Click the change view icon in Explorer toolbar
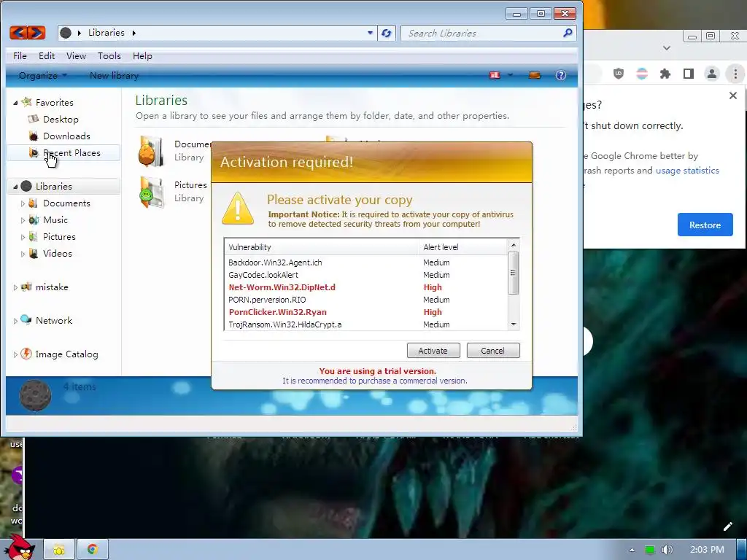The height and width of the screenshot is (560, 747). 495,75
